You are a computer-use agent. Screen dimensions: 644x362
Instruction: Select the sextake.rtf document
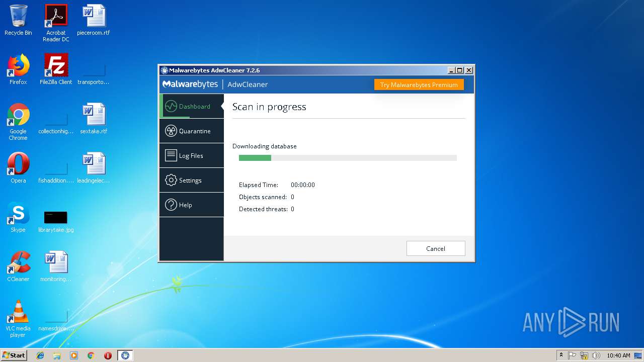94,119
